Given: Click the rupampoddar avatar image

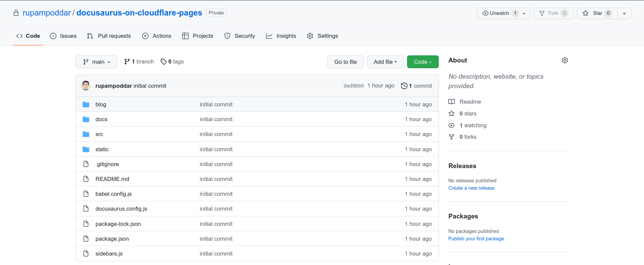Looking at the screenshot, I should point(86,86).
